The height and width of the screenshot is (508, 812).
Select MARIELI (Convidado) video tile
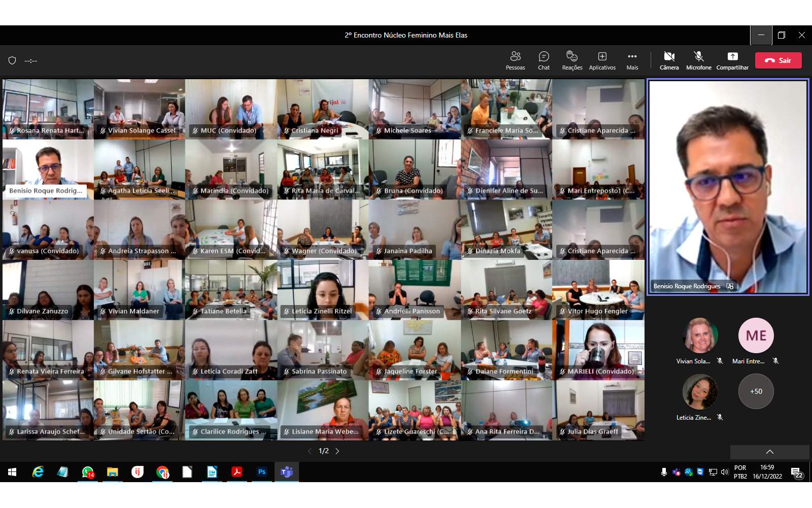tap(598, 350)
